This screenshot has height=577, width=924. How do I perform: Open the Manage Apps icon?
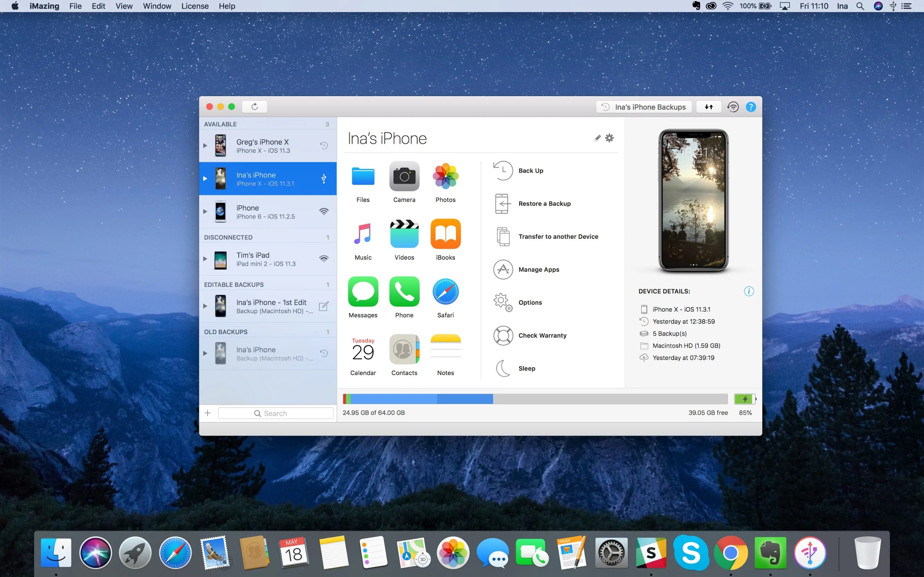(x=503, y=269)
